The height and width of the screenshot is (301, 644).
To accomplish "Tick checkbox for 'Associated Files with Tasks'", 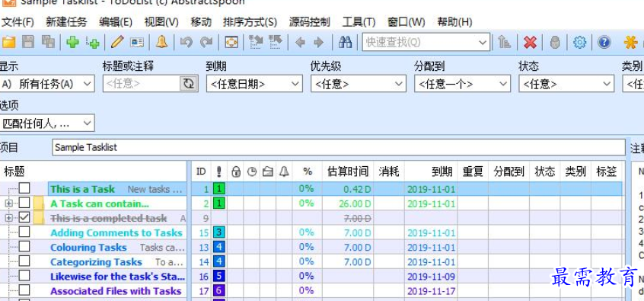I will click(x=24, y=290).
